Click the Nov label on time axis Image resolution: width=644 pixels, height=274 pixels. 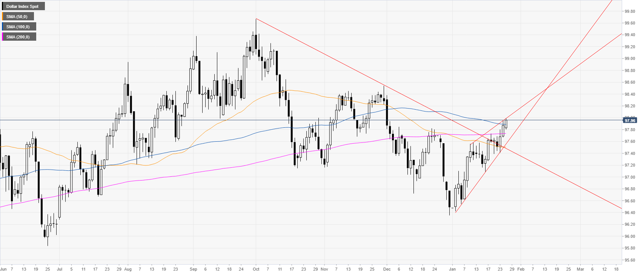click(x=324, y=269)
